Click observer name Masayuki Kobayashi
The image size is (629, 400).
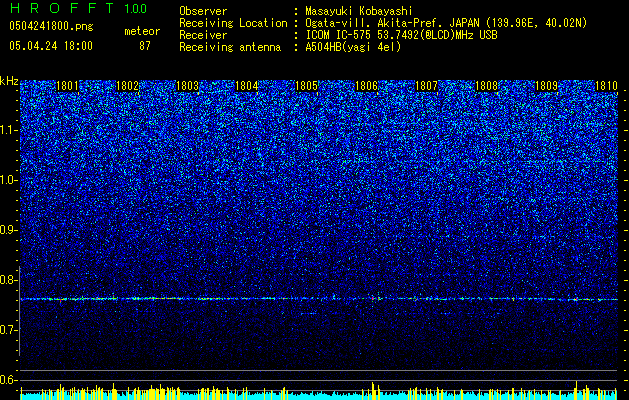click(359, 11)
